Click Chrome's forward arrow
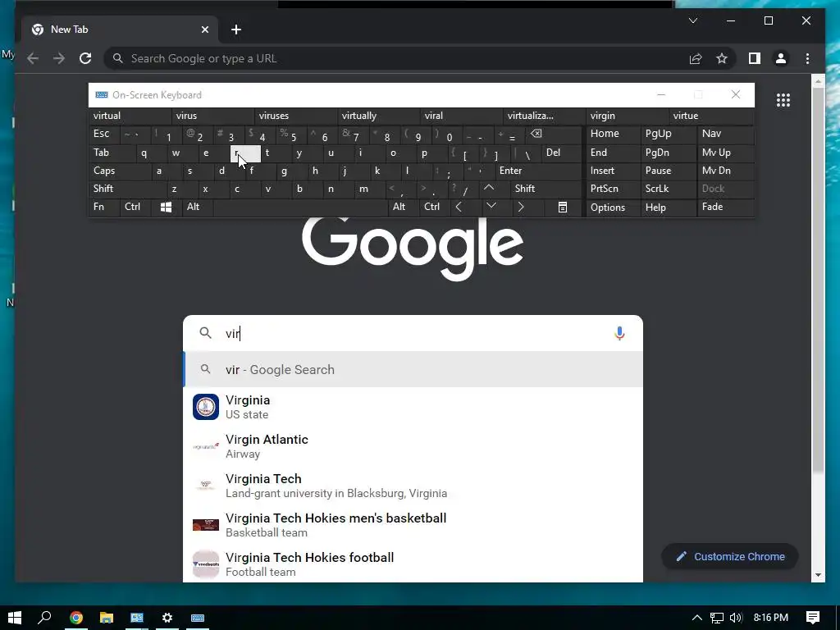Screen dimensions: 840x630 pyautogui.click(x=59, y=58)
